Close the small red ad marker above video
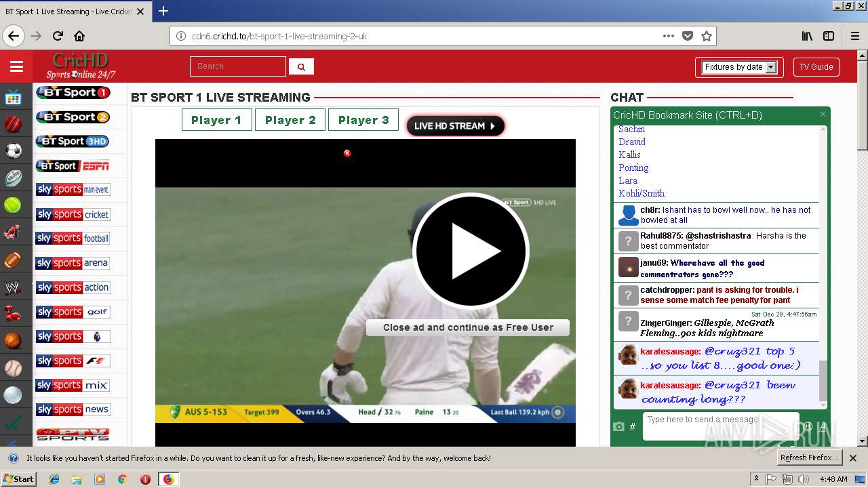This screenshot has width=868, height=488. (x=347, y=153)
